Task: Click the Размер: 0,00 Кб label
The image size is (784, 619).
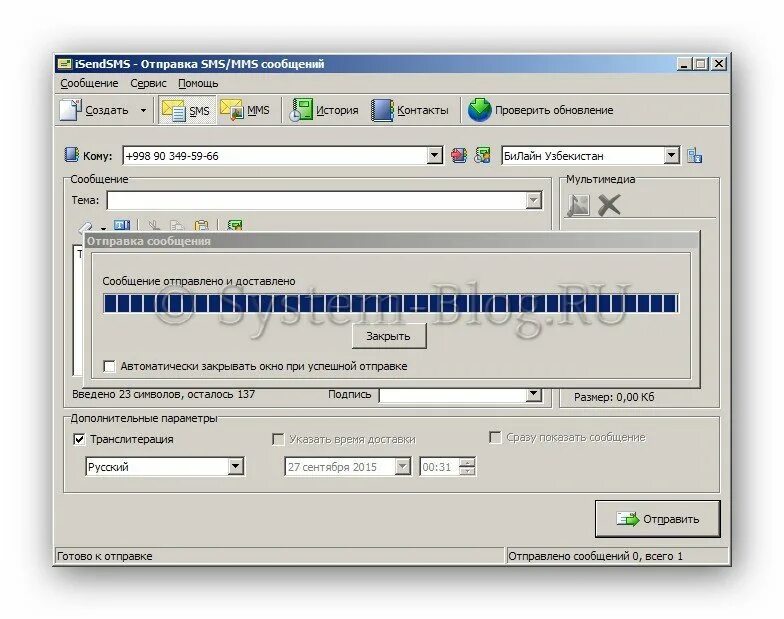Action: tap(614, 398)
